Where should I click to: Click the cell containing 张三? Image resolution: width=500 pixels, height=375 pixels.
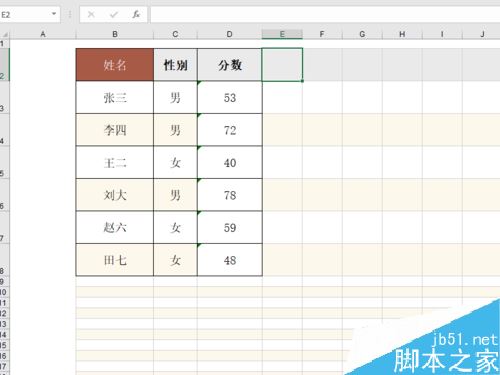coord(115,97)
